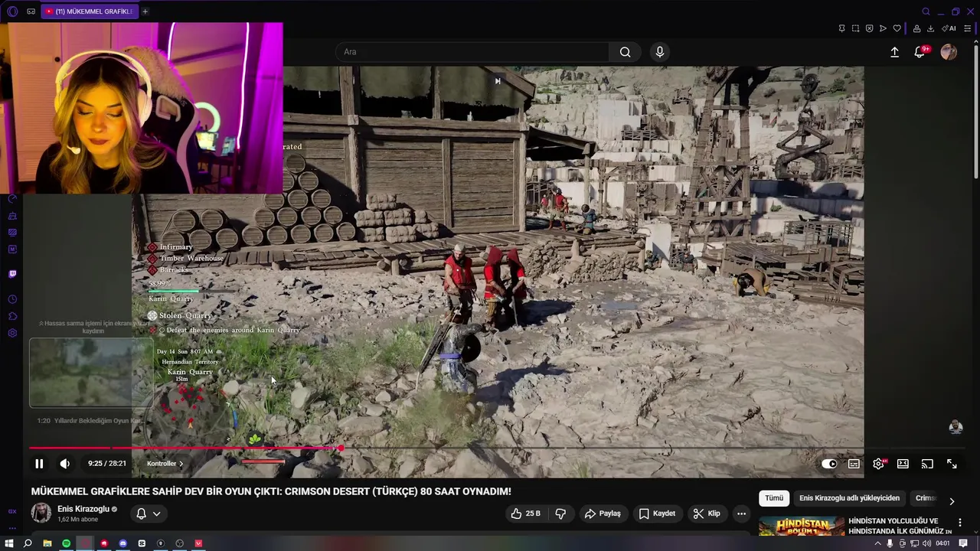Screen dimensions: 980x551
Task: Click the Opera GX logo menu
Action: pos(12,11)
